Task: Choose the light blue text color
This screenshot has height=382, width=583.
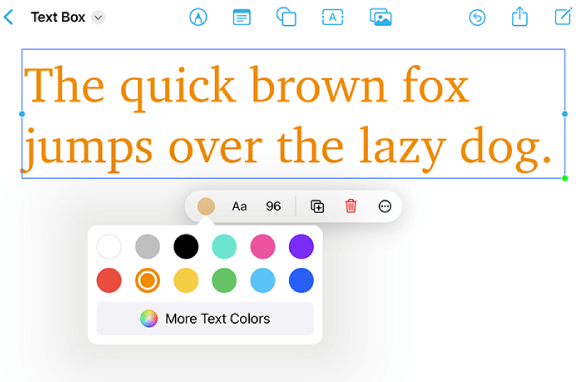Action: coord(263,280)
